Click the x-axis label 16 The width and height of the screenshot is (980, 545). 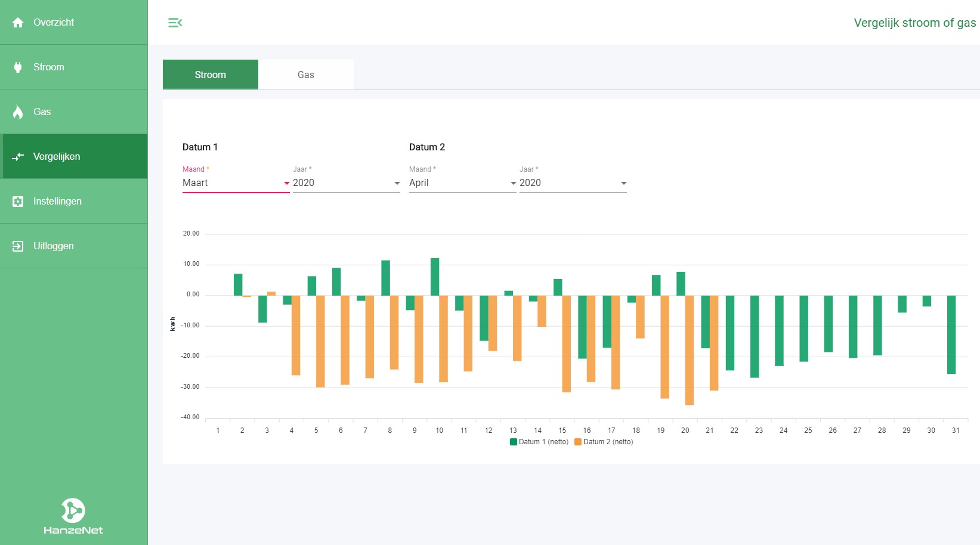(587, 431)
